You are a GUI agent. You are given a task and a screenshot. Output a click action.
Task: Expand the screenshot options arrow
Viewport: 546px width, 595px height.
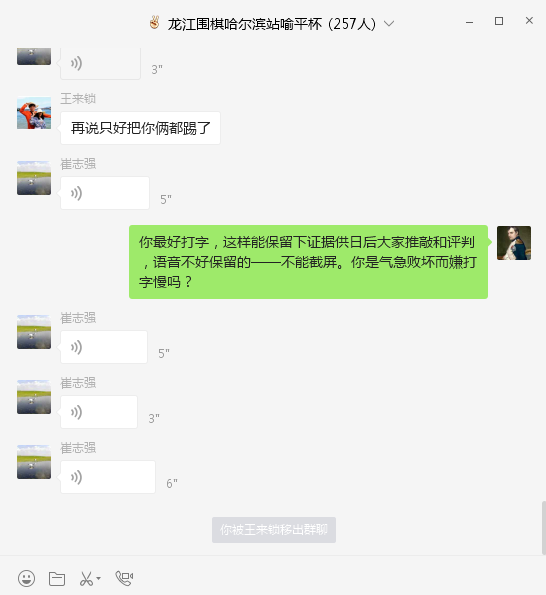[x=99, y=579]
